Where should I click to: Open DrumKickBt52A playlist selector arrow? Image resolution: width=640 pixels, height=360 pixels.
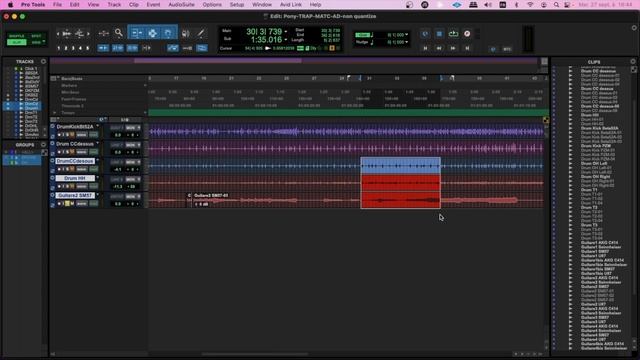coord(98,127)
